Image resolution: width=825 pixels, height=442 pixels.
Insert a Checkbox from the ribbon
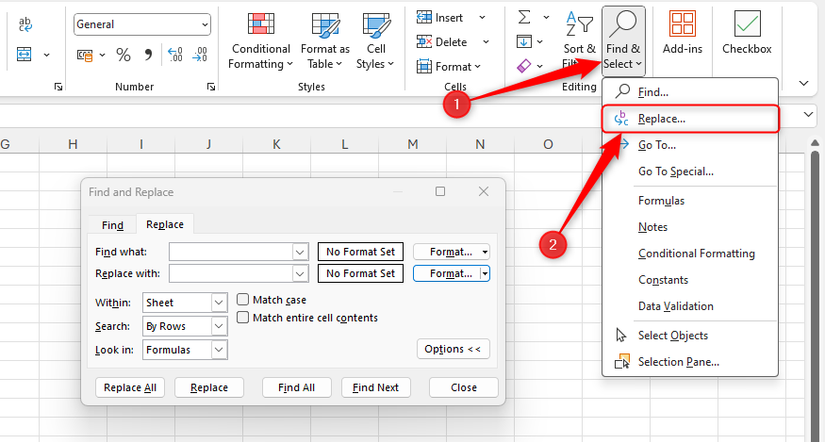747,33
